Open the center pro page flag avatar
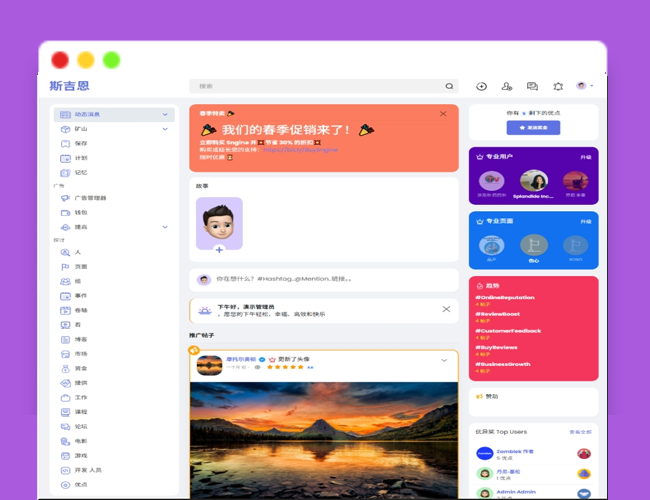Screen dimensions: 650x500 tap(534, 245)
